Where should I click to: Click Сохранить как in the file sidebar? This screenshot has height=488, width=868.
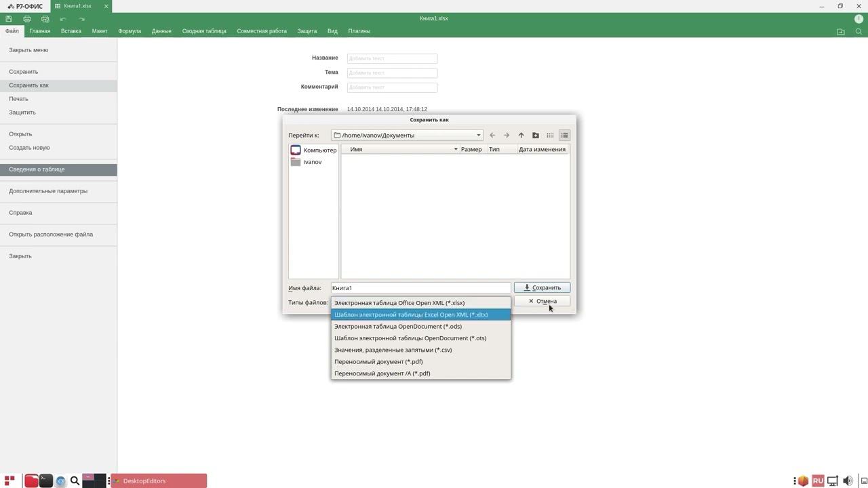[58, 85]
